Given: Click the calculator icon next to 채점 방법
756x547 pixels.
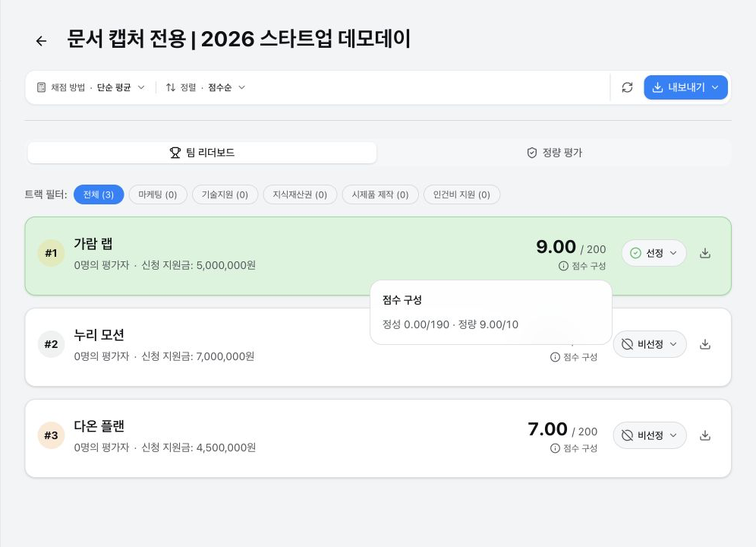Looking at the screenshot, I should 42,87.
